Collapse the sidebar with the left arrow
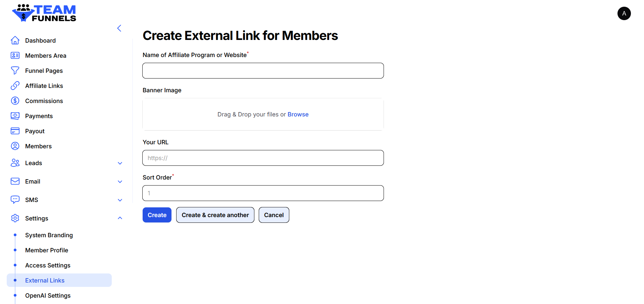Viewport: 644px width, 304px height. point(119,28)
